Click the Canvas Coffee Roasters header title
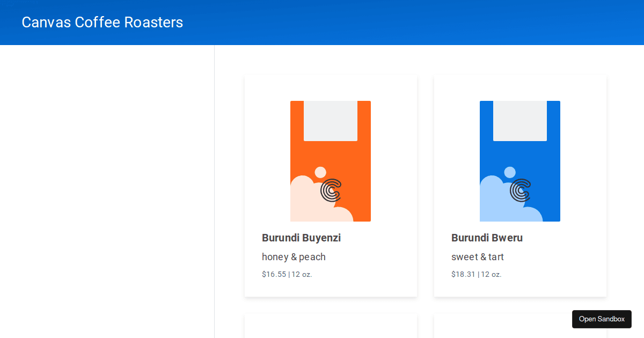 pyautogui.click(x=103, y=23)
